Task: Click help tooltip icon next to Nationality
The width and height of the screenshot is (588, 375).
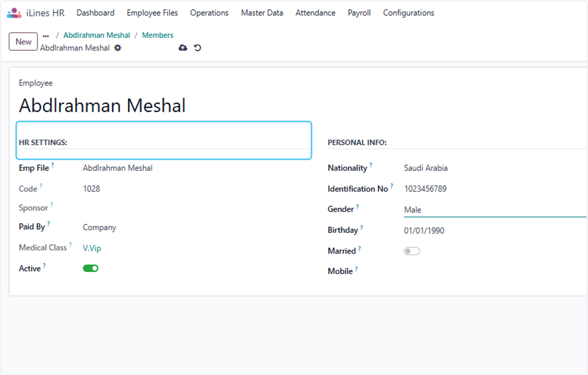Action: click(x=371, y=165)
